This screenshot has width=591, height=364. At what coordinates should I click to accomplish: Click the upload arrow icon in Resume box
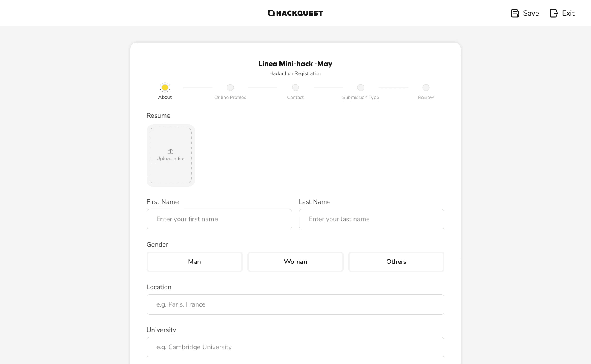tap(170, 151)
